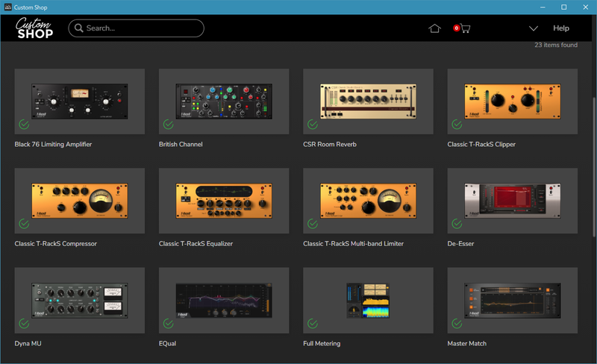Click the Custom Shop logo
This screenshot has width=597, height=364.
click(x=34, y=28)
